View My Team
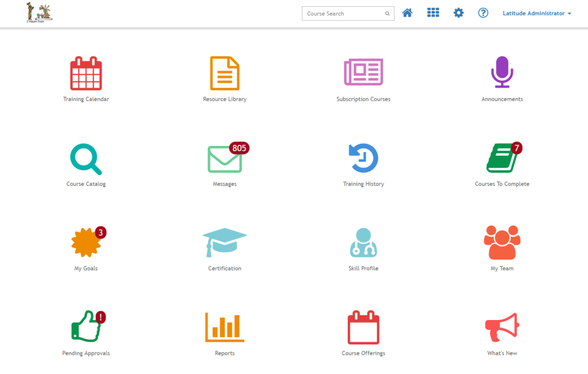588x374 pixels. [x=502, y=243]
